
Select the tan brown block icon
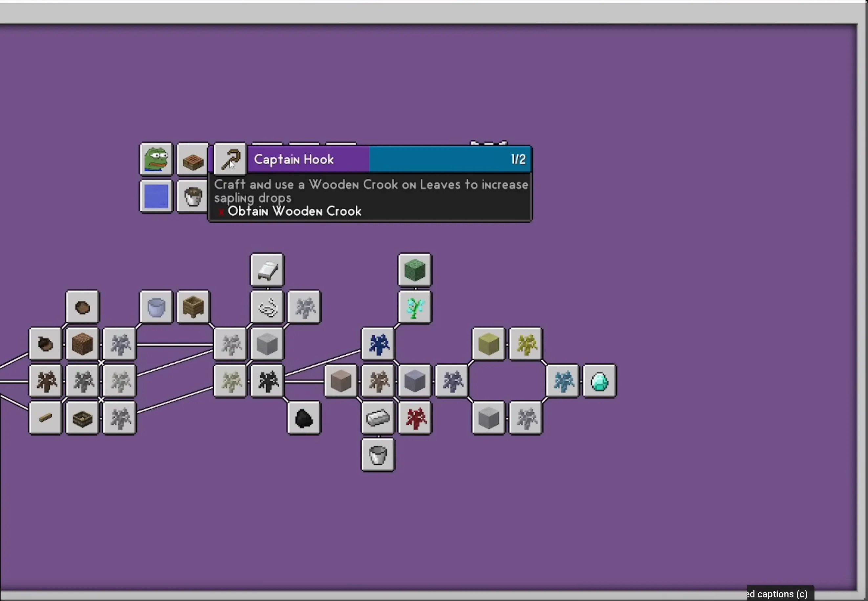(341, 381)
